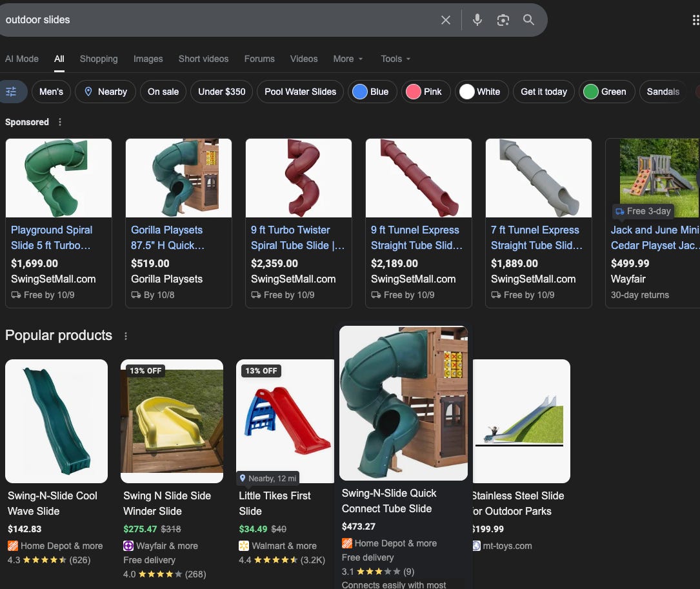
Task: Open Playground Spiral Slide 5 ft Turbo link
Action: pos(52,237)
